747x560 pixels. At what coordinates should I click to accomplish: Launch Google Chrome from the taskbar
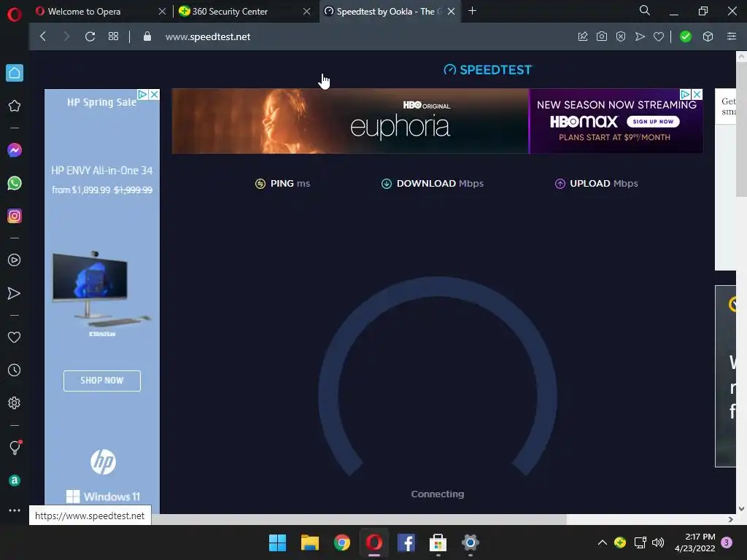[341, 542]
